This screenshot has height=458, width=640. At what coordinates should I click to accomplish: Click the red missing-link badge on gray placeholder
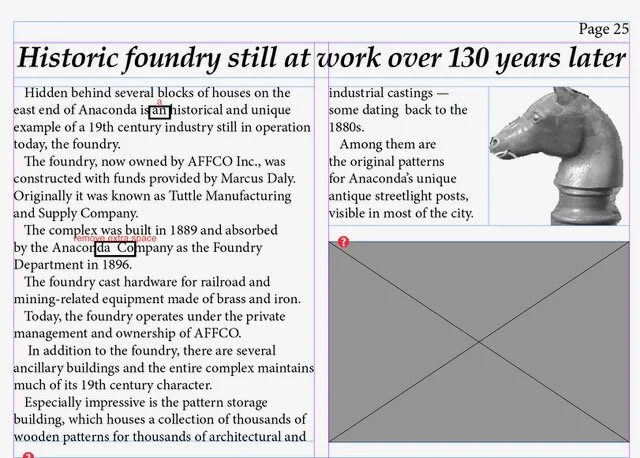click(343, 242)
